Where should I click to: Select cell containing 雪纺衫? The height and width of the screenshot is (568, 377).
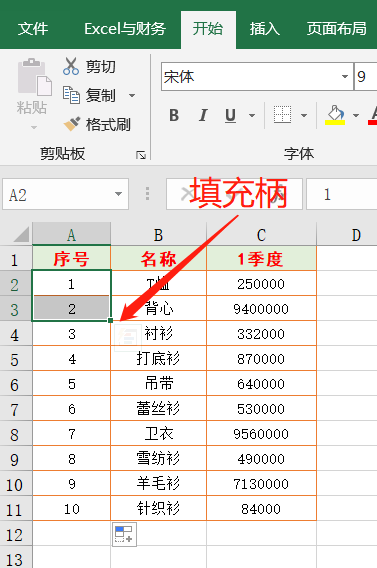(159, 458)
